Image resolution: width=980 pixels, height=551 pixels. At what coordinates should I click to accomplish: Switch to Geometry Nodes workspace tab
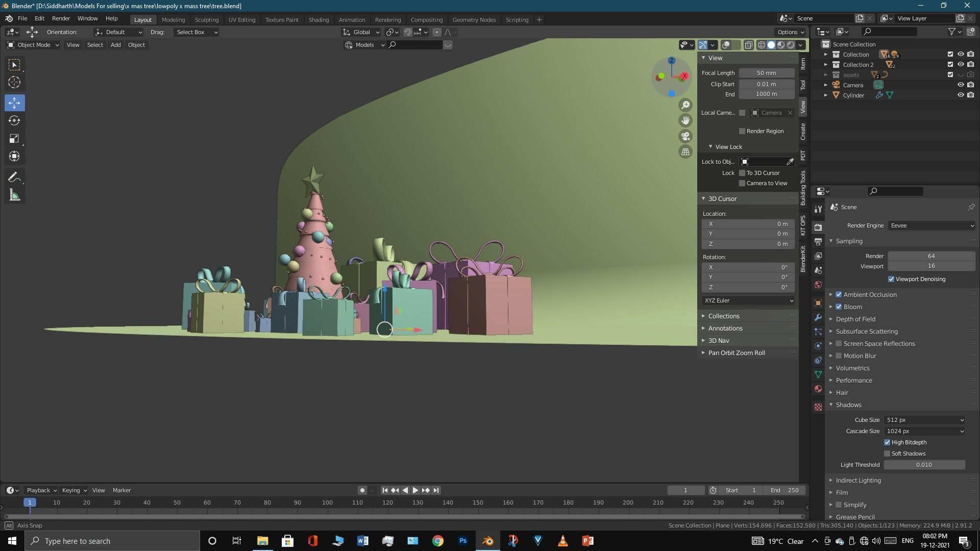point(474,19)
